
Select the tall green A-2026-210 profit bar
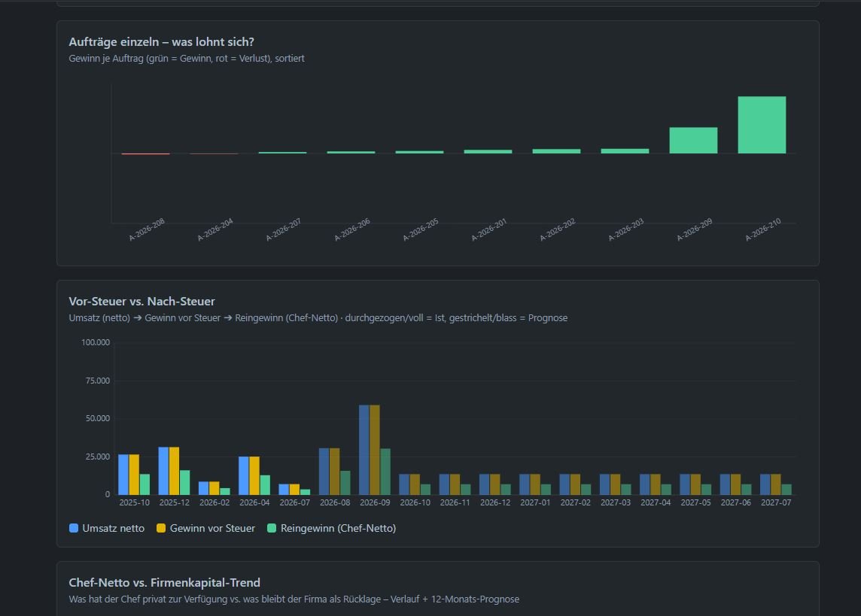762,125
